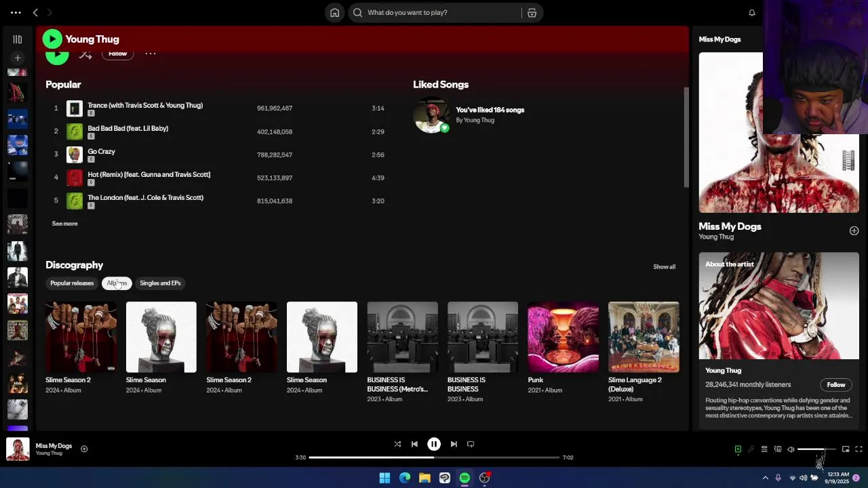Play Young Thug from sticky header button
868x488 pixels.
tap(52, 39)
